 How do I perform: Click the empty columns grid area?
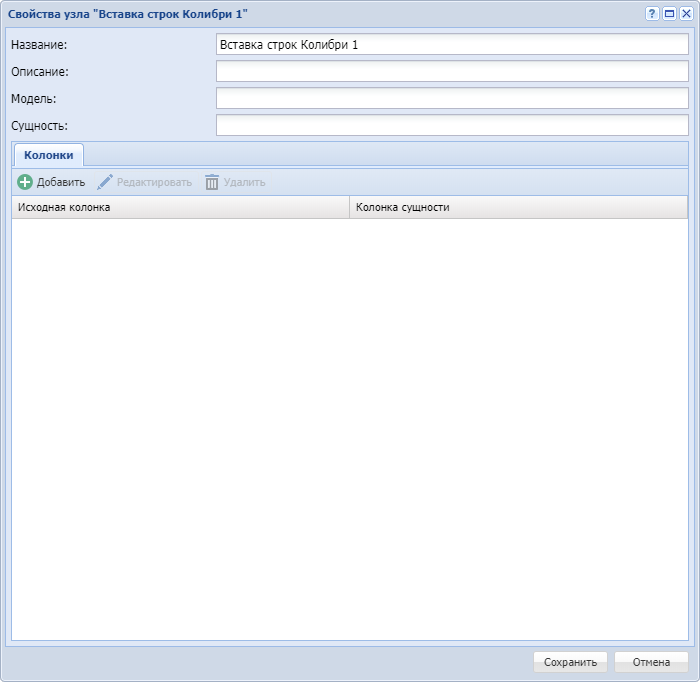click(x=350, y=420)
